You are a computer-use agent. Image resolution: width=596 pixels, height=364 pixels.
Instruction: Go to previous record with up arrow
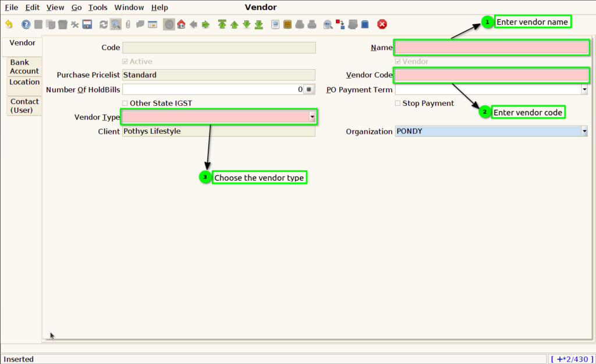(234, 24)
